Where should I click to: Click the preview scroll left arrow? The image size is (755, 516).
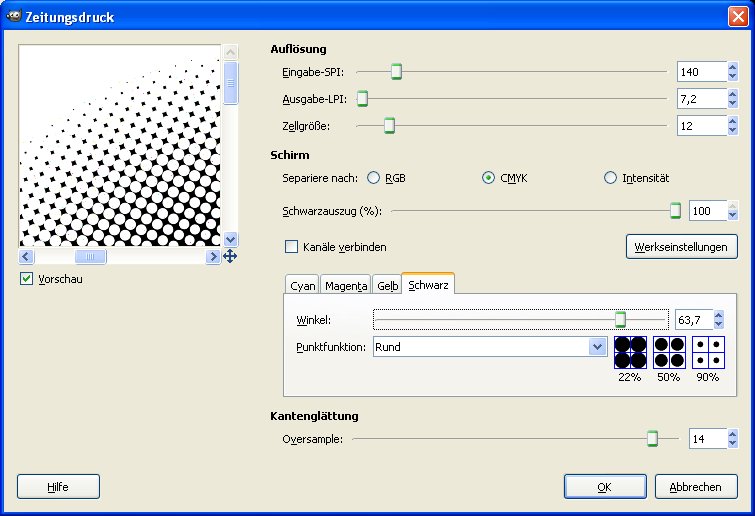point(26,256)
